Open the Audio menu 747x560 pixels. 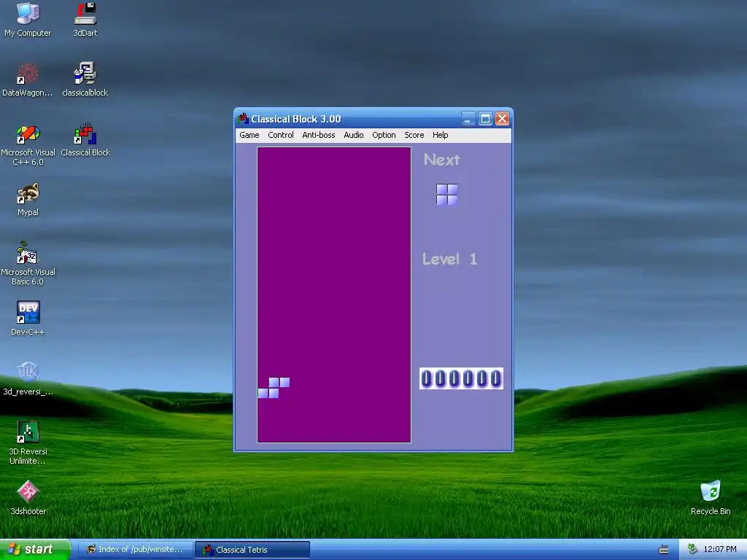click(354, 135)
